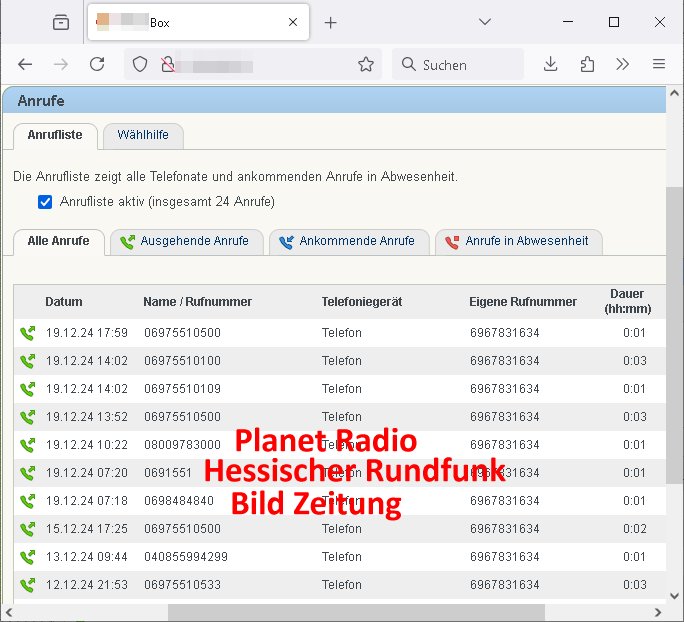Viewport: 684px width, 622px height.
Task: Click the vertical scrollbar thumb
Action: [x=674, y=335]
